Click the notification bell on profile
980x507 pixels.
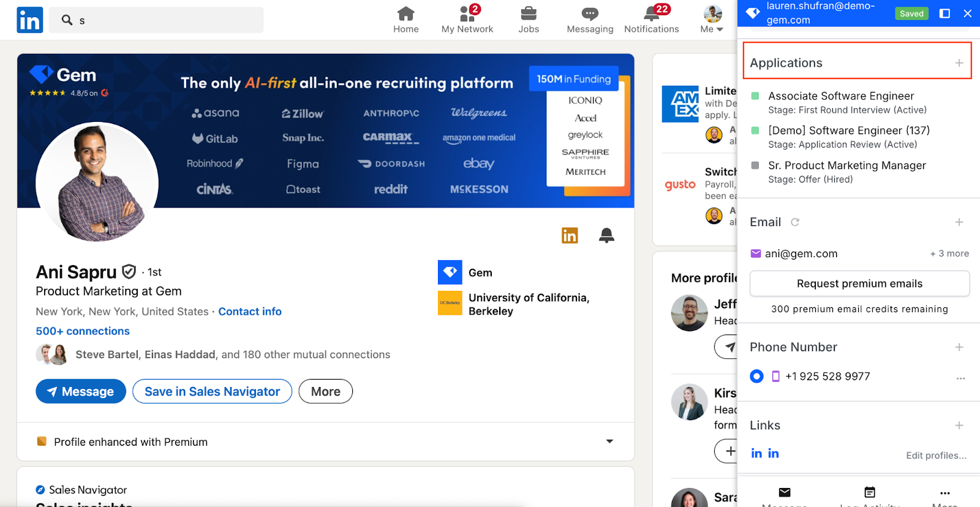coord(606,235)
